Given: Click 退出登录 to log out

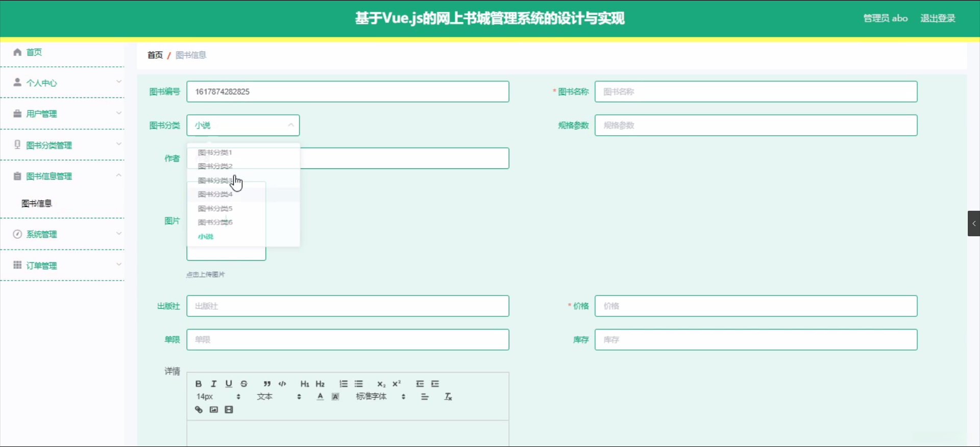Looking at the screenshot, I should (x=938, y=18).
